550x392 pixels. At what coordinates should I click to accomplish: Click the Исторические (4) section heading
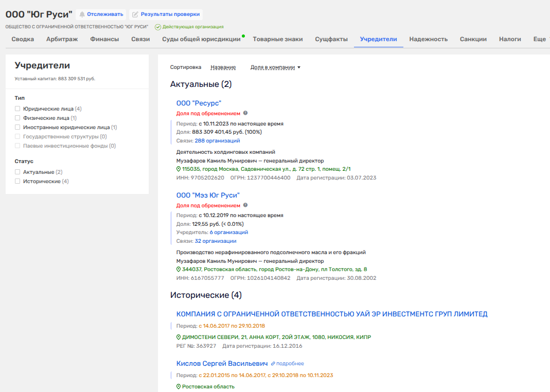tap(206, 295)
